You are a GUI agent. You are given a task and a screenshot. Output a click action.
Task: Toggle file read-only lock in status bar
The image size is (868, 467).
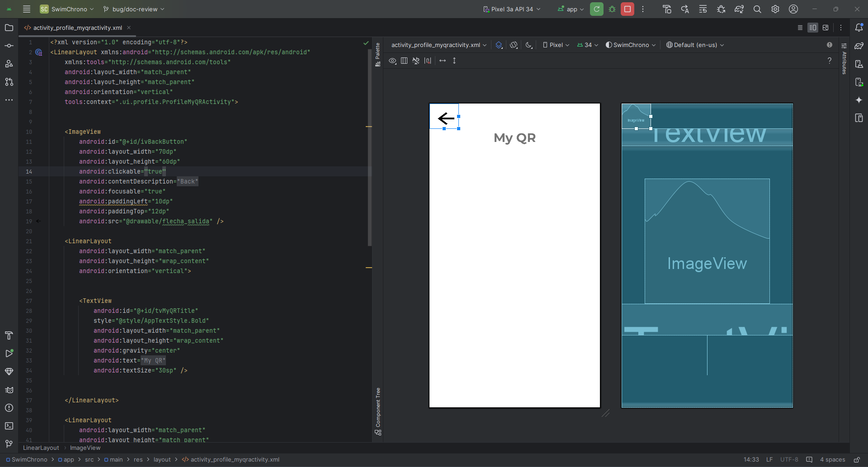tap(857, 459)
